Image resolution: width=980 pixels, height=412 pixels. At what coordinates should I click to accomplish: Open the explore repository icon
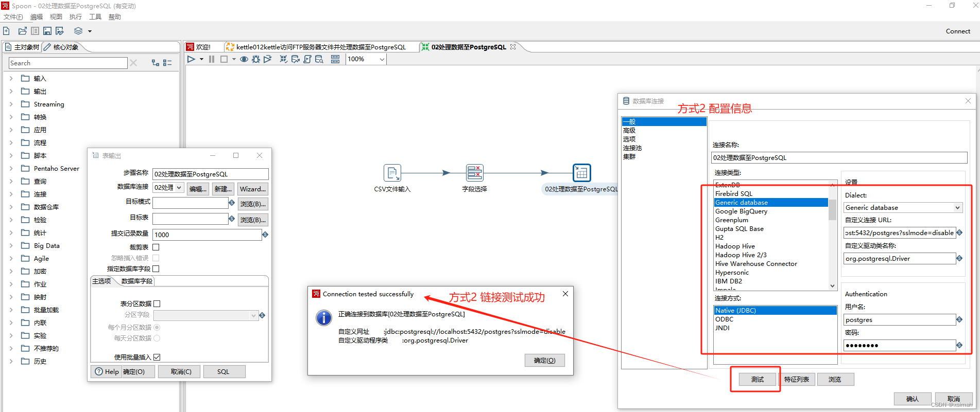tap(35, 31)
